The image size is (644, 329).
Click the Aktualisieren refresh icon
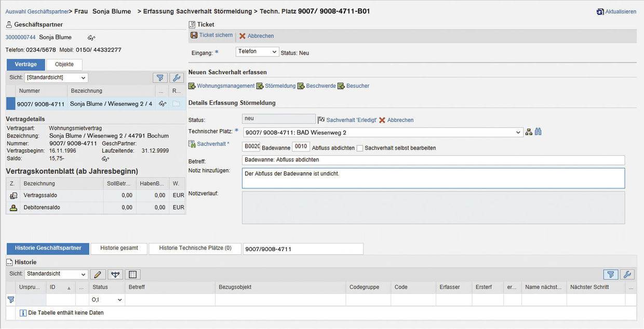[x=600, y=11]
